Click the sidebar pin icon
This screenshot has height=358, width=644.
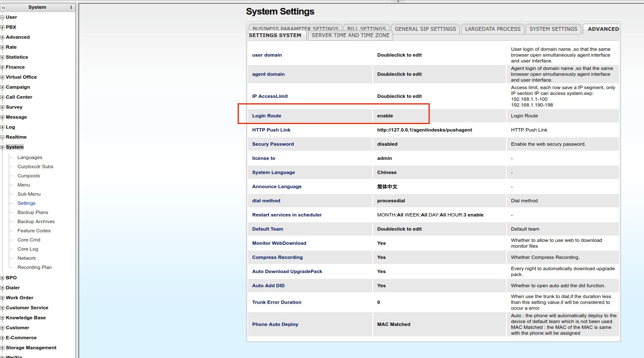(x=71, y=7)
